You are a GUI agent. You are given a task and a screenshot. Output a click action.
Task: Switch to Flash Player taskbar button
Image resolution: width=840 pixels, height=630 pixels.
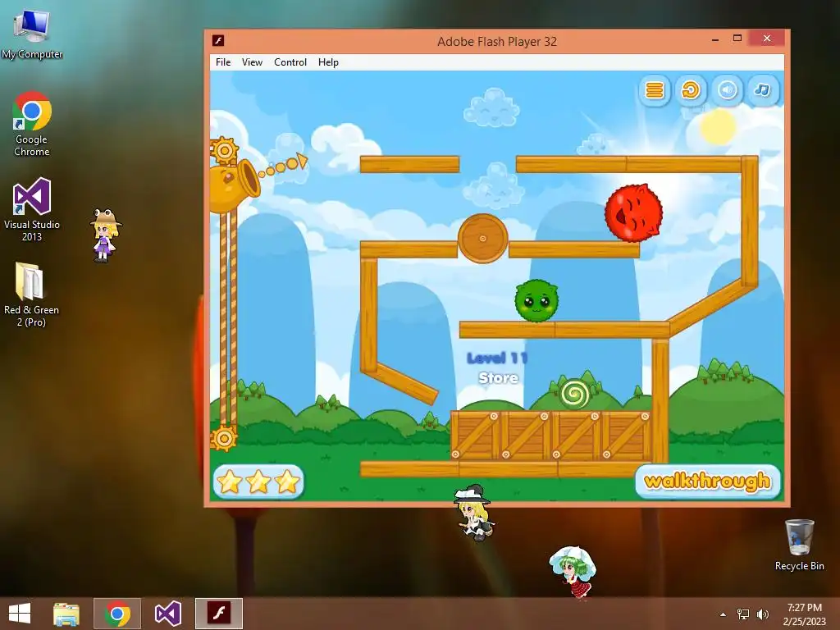pos(219,614)
